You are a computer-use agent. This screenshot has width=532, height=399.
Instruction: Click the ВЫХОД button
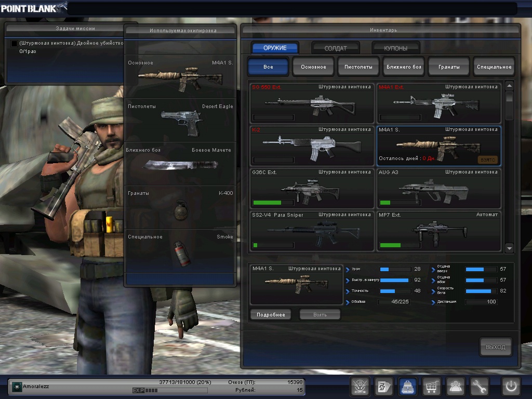click(495, 347)
